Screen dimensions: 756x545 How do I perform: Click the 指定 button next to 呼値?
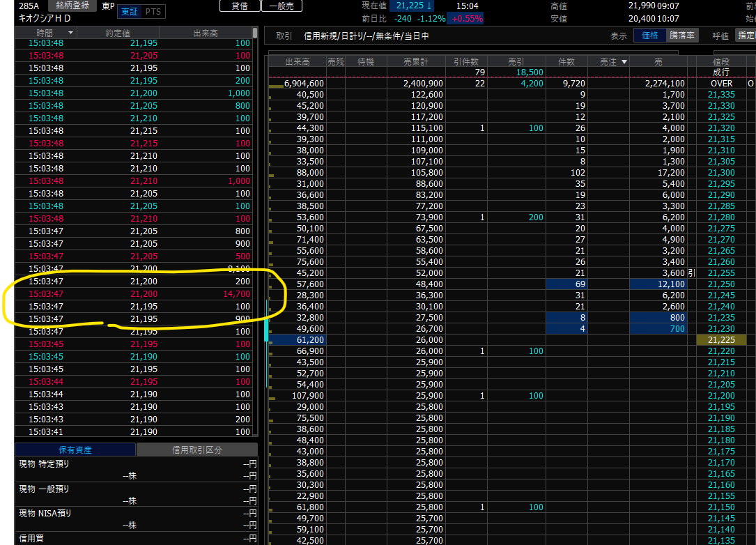click(x=746, y=36)
